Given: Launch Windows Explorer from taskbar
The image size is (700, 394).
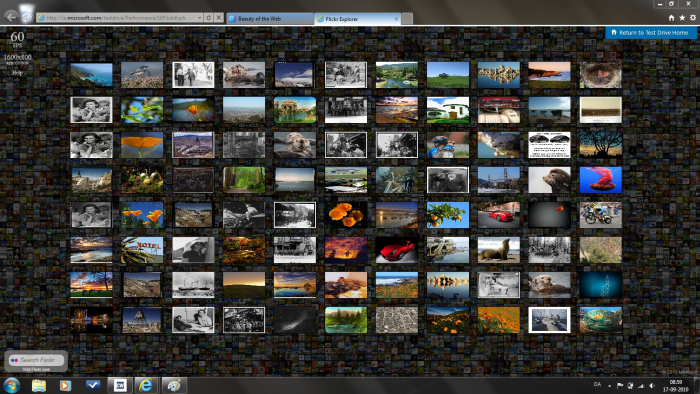Looking at the screenshot, I should (x=39, y=385).
